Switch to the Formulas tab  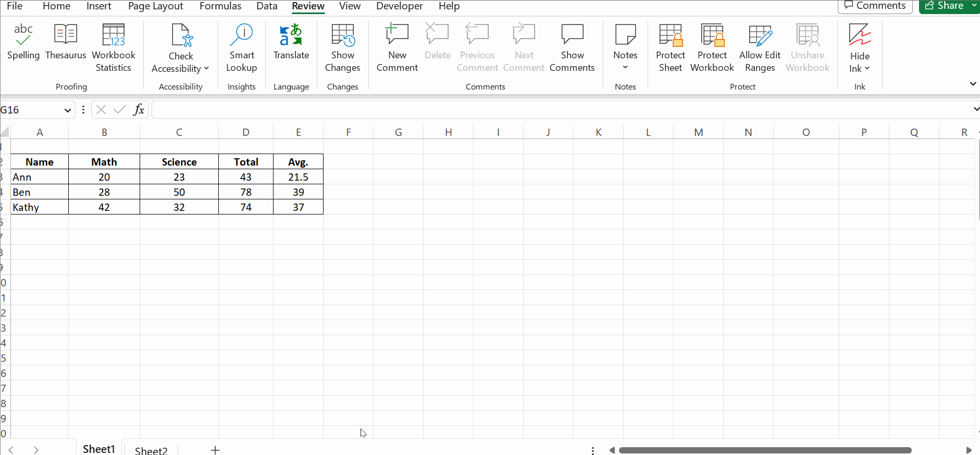[220, 6]
